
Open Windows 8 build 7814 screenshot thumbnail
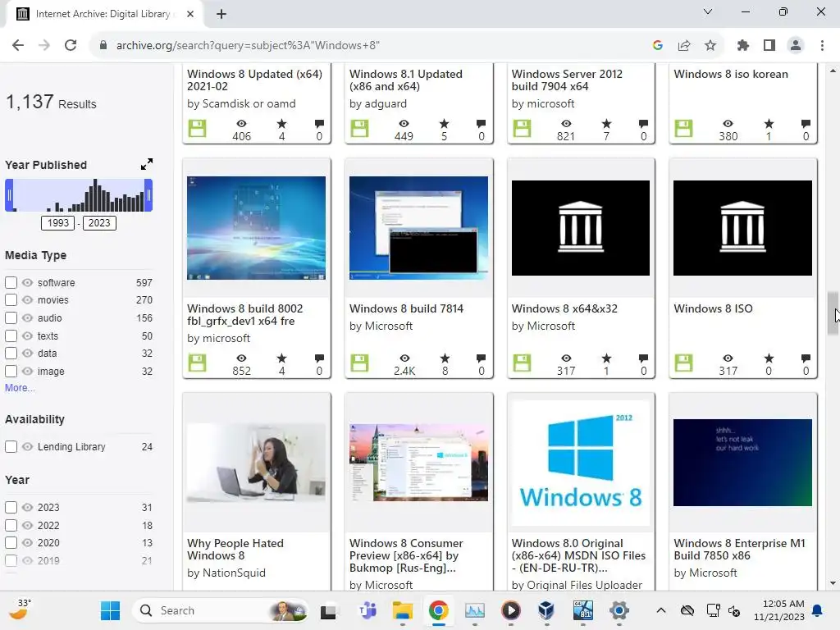418,228
